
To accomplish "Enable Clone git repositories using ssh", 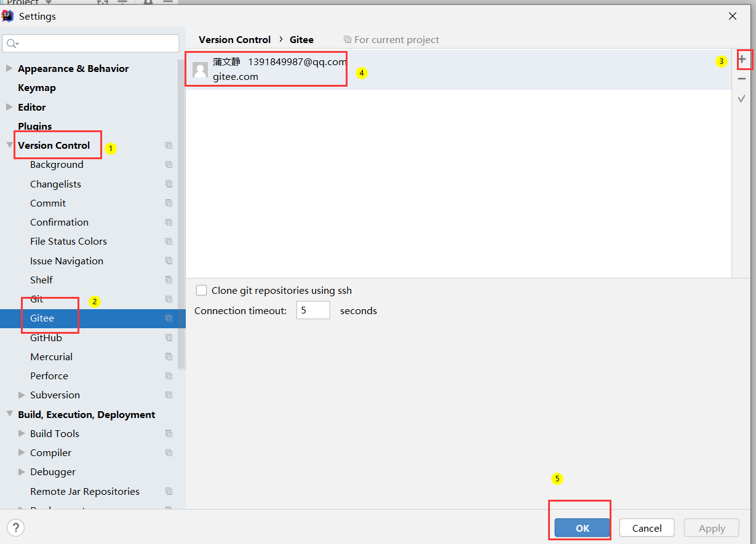I will click(201, 290).
